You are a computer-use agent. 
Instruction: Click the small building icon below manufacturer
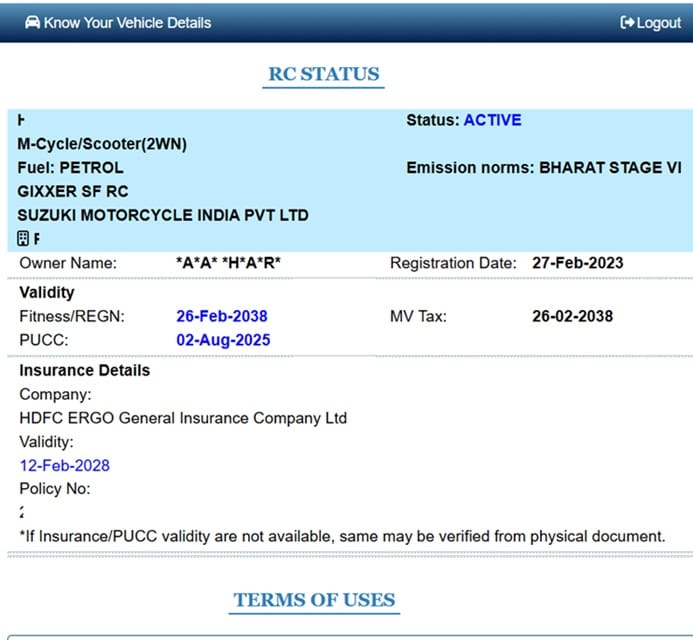(x=24, y=239)
